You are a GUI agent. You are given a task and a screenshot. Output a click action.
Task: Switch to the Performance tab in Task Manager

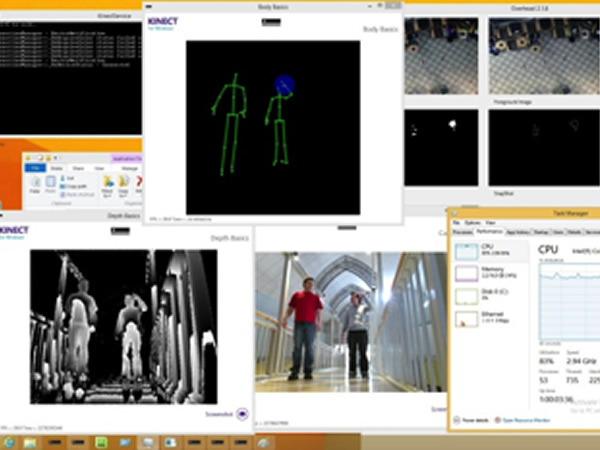[x=489, y=232]
